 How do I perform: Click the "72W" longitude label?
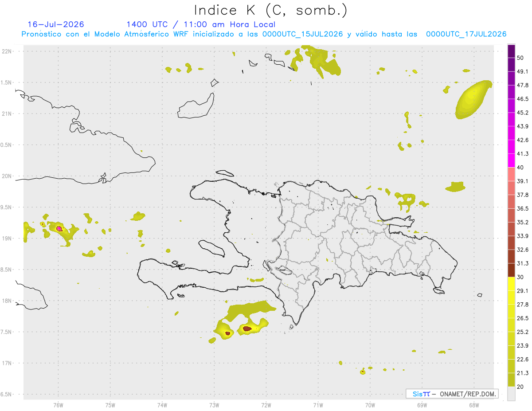click(x=266, y=405)
